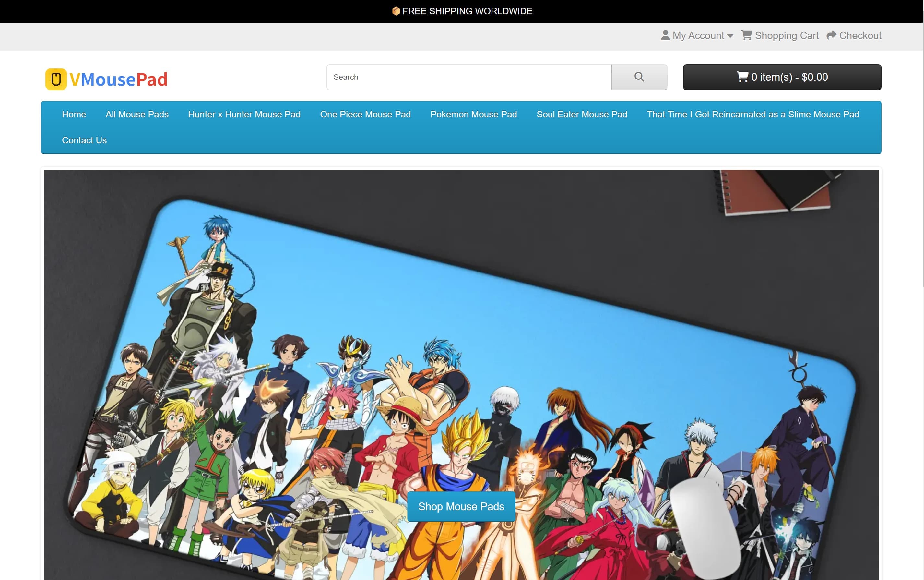924x580 pixels.
Task: Open Soul Eater Mouse Pad category
Action: (x=582, y=114)
